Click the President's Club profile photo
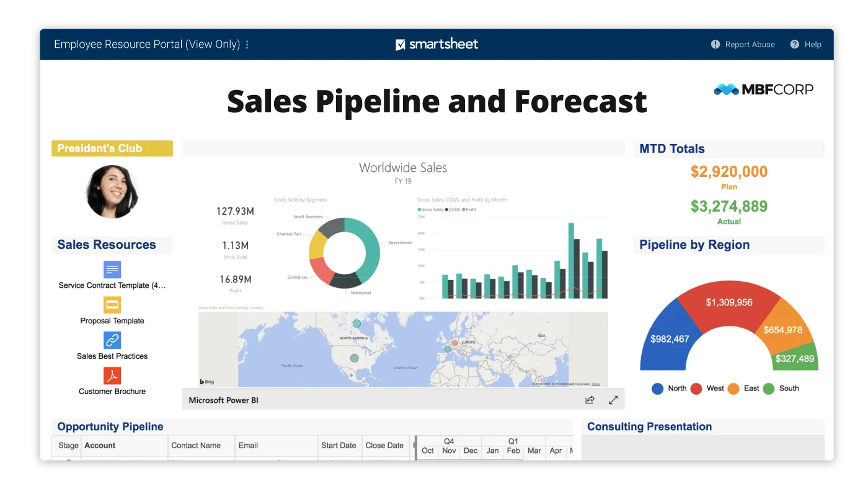The image size is (868, 489). pyautogui.click(x=112, y=191)
